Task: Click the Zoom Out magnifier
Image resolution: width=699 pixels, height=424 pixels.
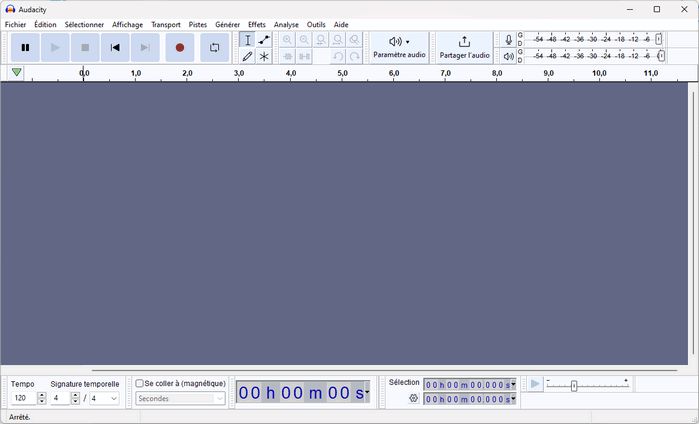Action: (x=304, y=40)
